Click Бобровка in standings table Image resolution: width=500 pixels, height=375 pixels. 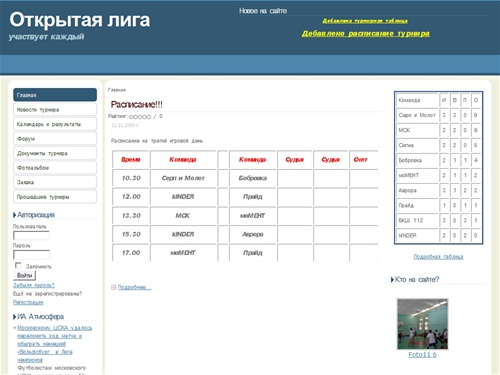pyautogui.click(x=417, y=160)
